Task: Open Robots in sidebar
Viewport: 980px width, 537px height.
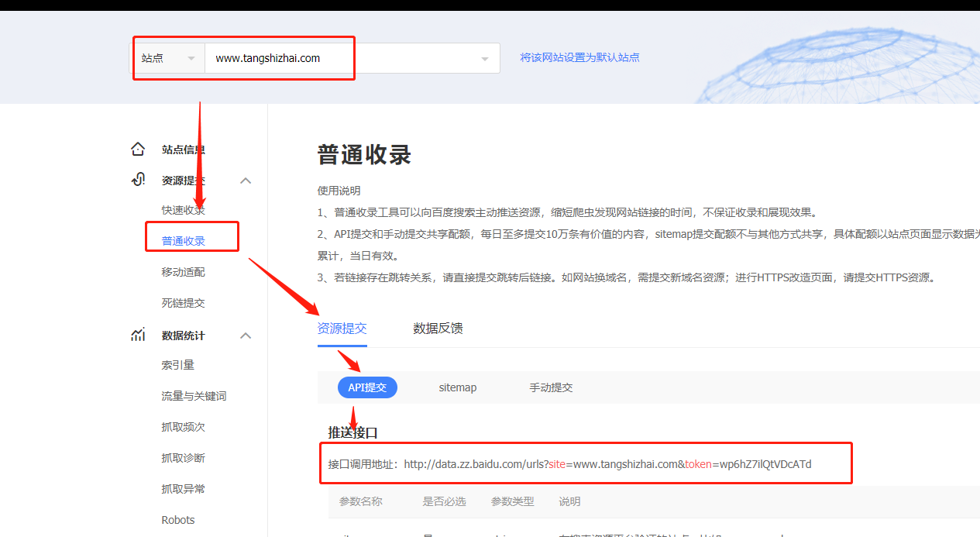Action: pos(178,520)
